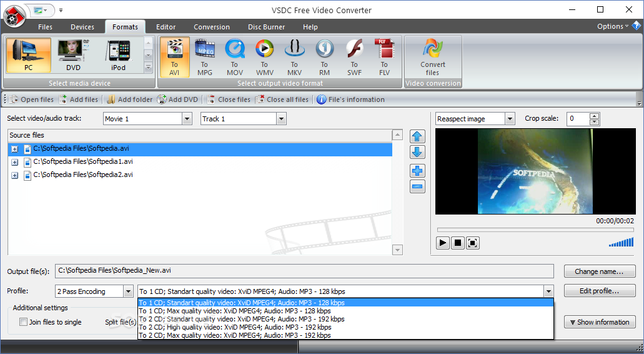Click Close all files in toolbar
644x354 pixels.
[x=282, y=99]
